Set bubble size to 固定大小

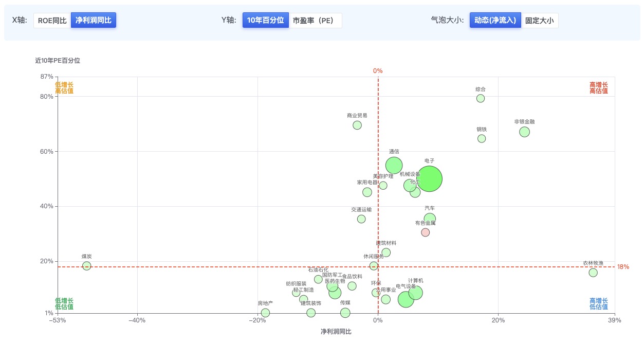pyautogui.click(x=539, y=21)
